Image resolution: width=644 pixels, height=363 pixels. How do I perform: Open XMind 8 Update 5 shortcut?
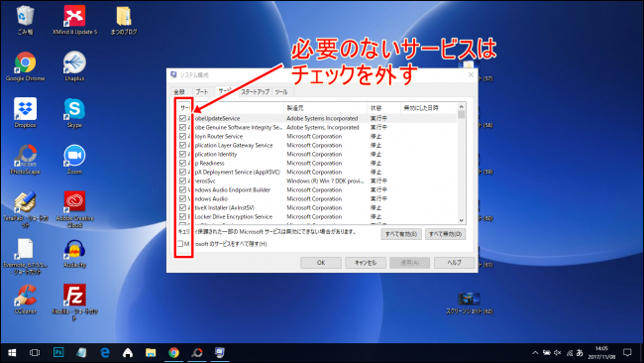(x=74, y=20)
